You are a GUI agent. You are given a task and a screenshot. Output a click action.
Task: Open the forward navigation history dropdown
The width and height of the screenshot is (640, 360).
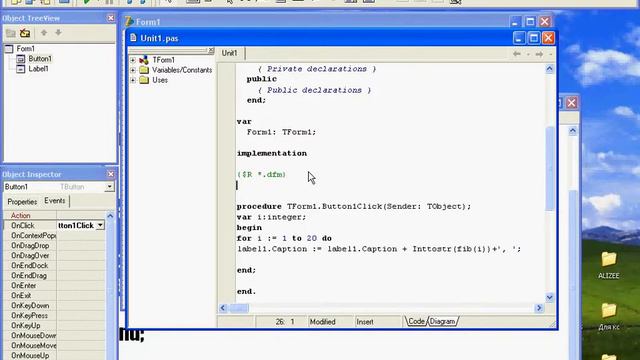[x=550, y=54]
